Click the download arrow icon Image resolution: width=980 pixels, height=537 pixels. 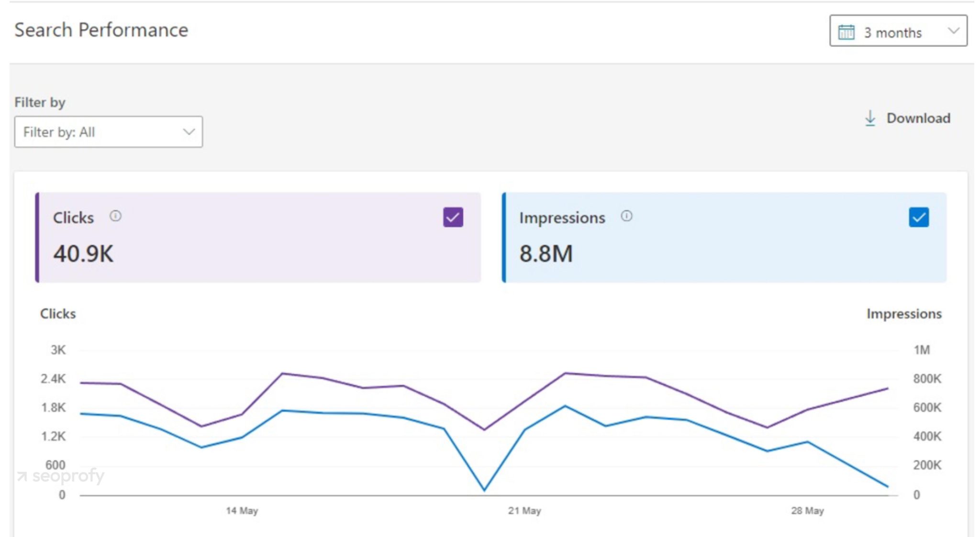pos(871,119)
